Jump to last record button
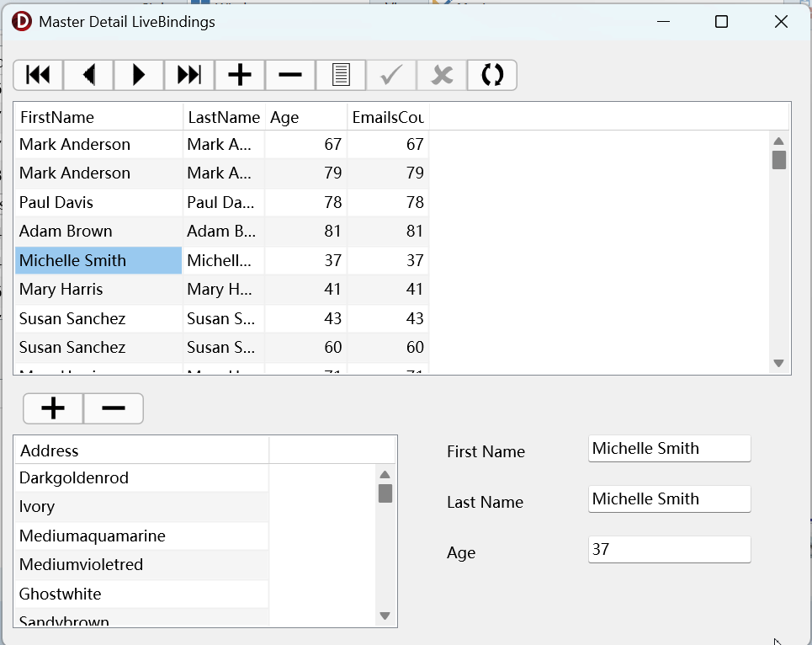Screen dimensions: 812x645 [x=189, y=75]
